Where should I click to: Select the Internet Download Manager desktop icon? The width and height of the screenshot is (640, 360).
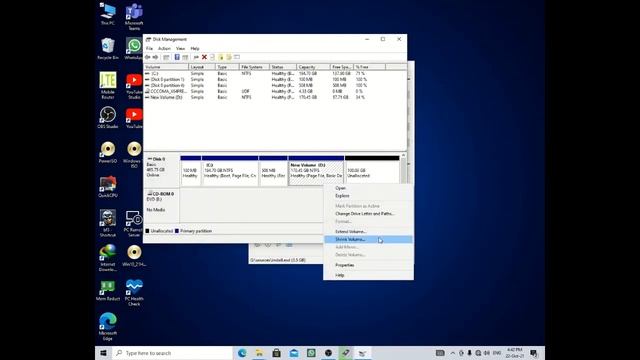[x=108, y=258]
